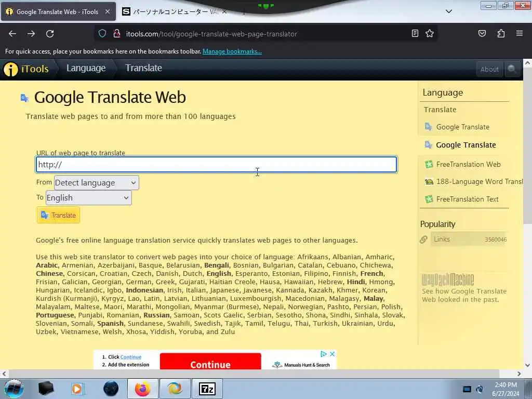Image resolution: width=532 pixels, height=399 pixels.
Task: Open the Firefox hamburger menu
Action: pyautogui.click(x=520, y=33)
